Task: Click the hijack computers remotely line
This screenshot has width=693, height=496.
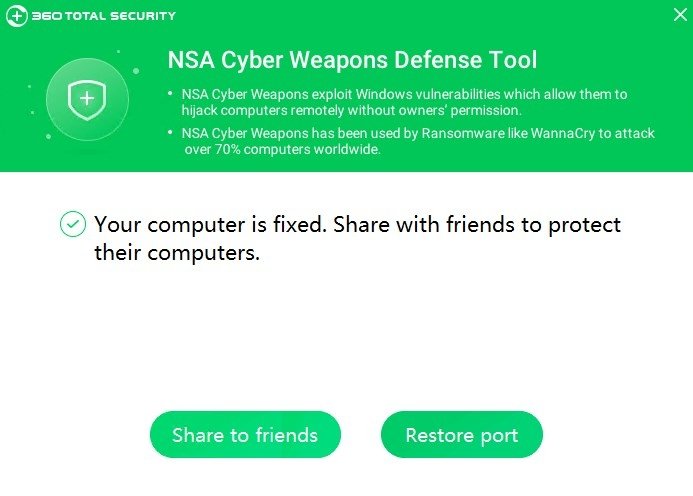Action: pos(351,110)
